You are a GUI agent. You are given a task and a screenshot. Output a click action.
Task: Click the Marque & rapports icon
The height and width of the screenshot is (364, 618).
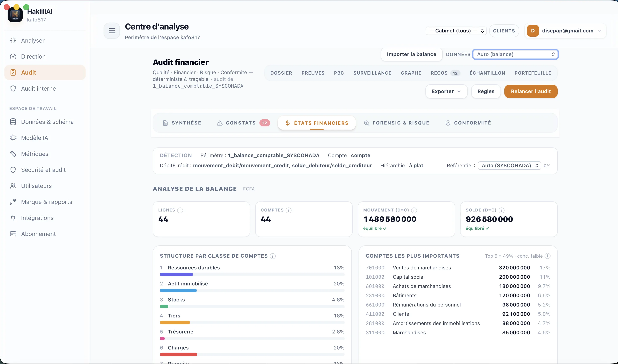pos(13,202)
